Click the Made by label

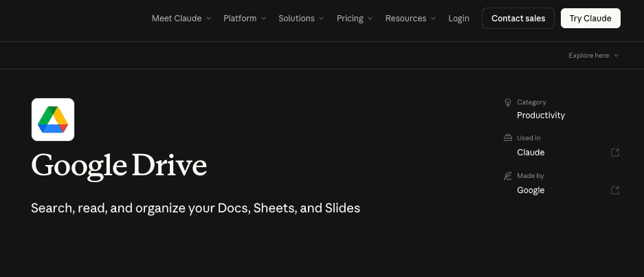(530, 176)
